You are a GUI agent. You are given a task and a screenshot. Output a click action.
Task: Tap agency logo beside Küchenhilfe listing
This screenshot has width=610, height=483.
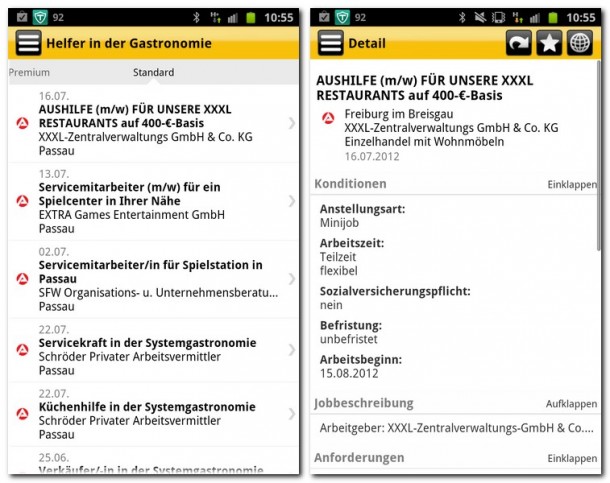[21, 414]
